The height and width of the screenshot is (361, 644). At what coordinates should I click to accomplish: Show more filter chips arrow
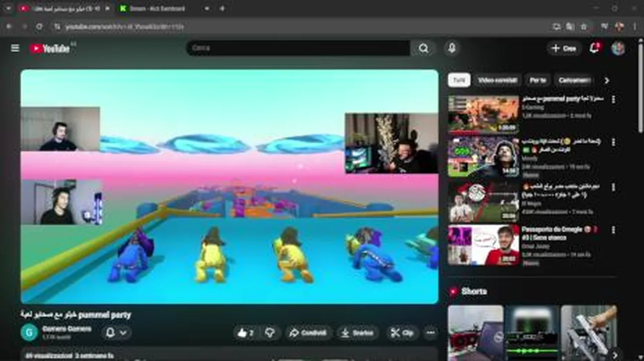pos(606,80)
